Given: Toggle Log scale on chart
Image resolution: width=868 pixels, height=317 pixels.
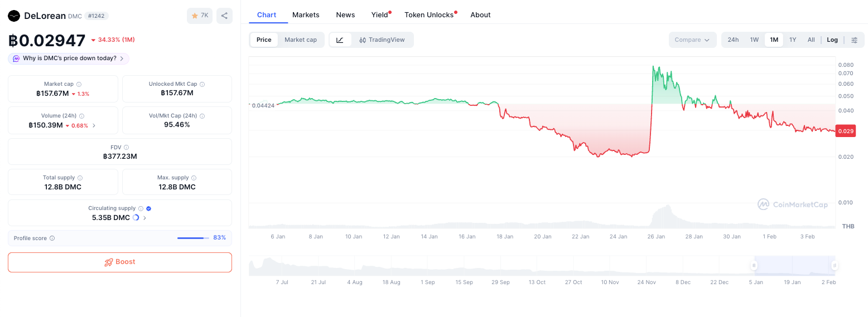Looking at the screenshot, I should [832, 40].
